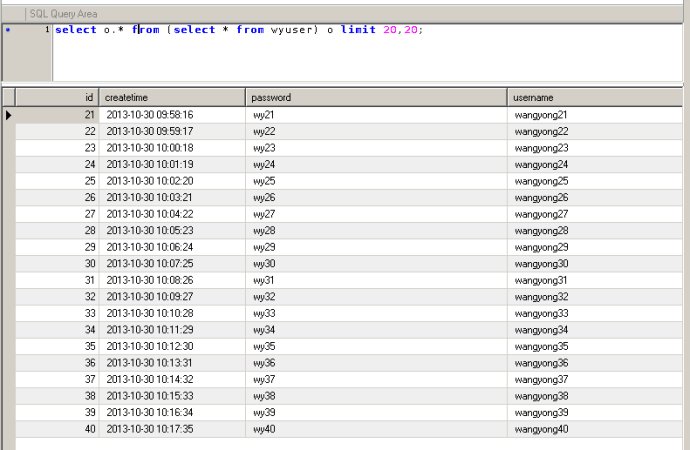Click the blue asterisk marker in query gutter
690x450 pixels.
[x=8, y=31]
